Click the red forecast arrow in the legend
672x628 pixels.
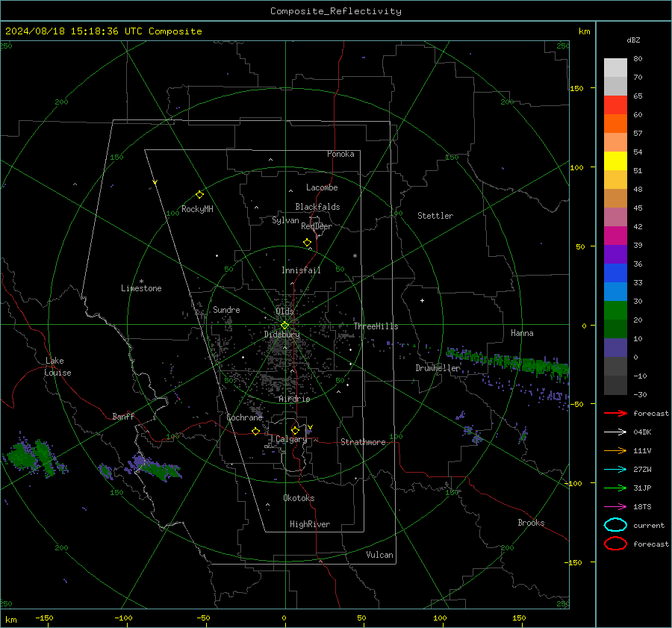pos(615,413)
